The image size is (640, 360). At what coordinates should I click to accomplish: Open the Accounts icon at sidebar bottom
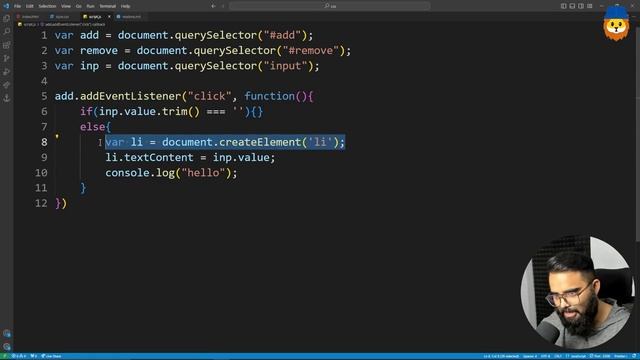click(x=7, y=333)
